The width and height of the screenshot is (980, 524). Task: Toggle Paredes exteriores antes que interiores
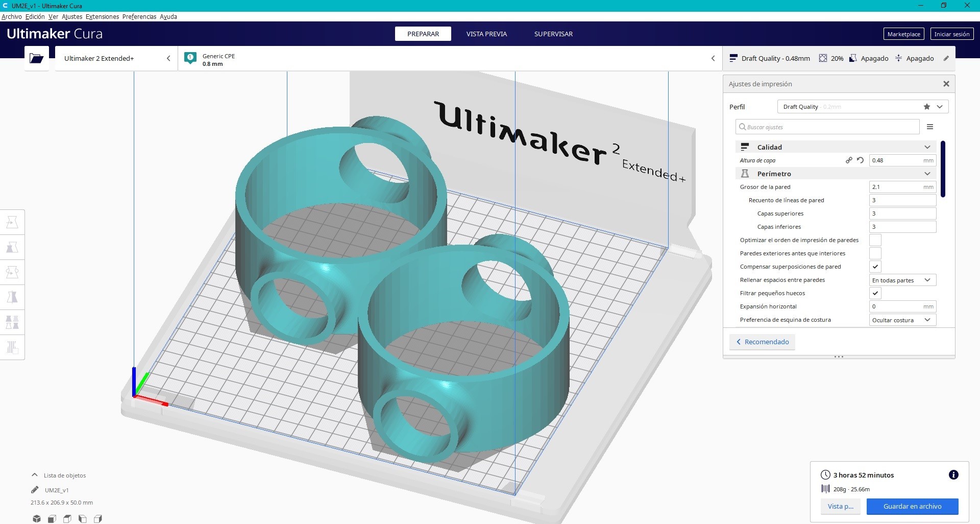(875, 253)
